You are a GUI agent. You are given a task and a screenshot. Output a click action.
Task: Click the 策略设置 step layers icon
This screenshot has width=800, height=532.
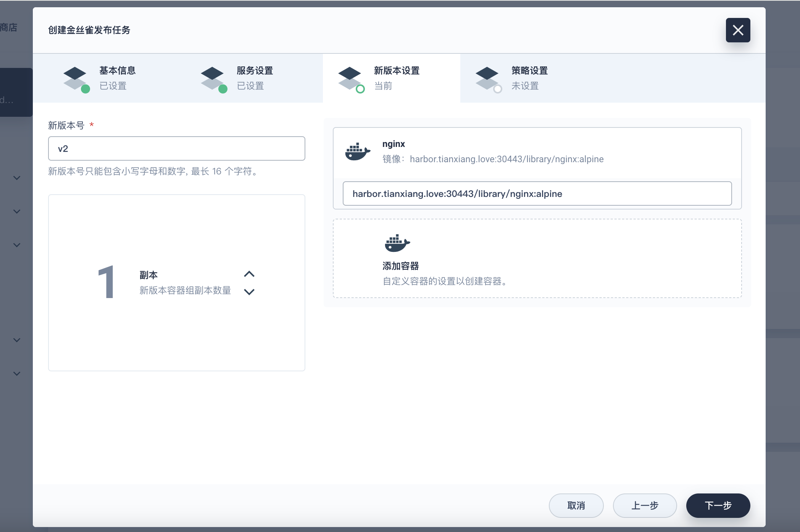[x=487, y=78]
